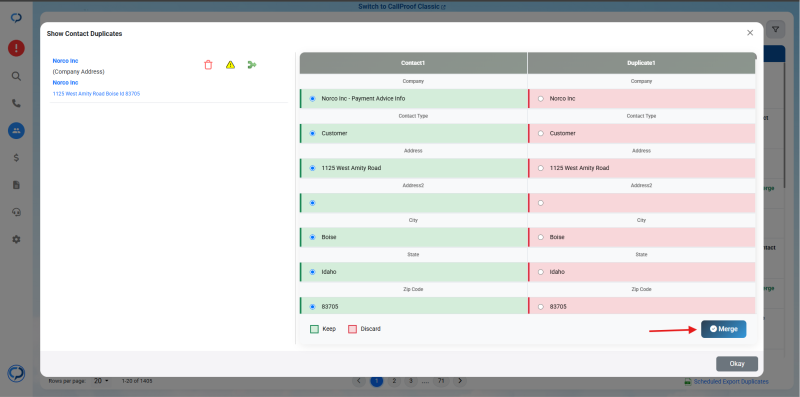Click the red Discard legend swatch
The image size is (800, 397).
pos(352,329)
